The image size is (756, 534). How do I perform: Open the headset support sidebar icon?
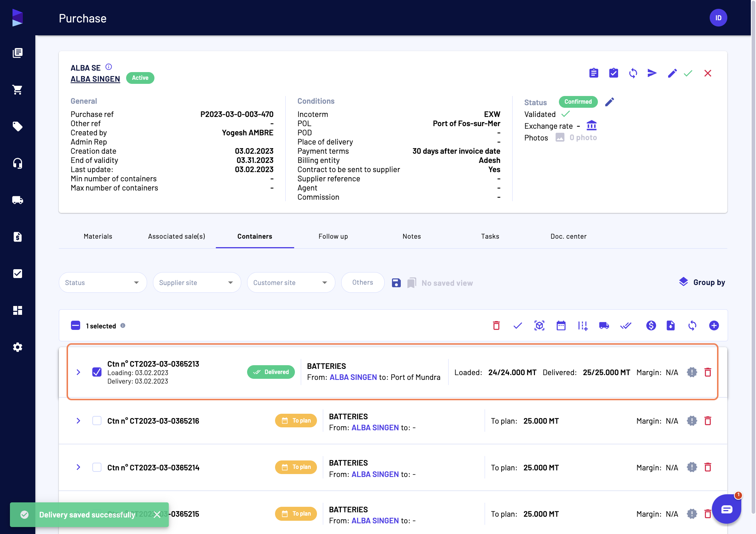[x=17, y=163]
